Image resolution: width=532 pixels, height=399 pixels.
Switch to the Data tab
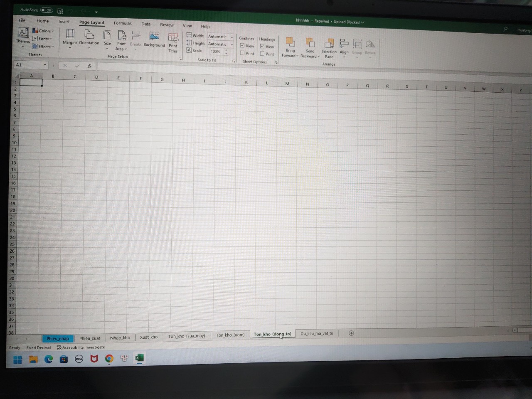tap(146, 24)
